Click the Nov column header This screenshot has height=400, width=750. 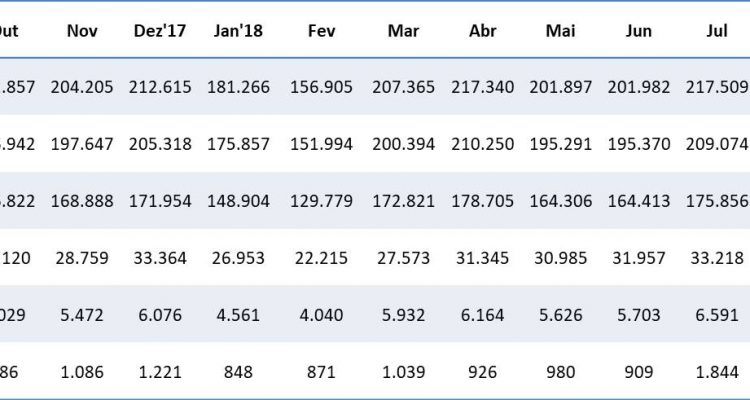point(81,31)
